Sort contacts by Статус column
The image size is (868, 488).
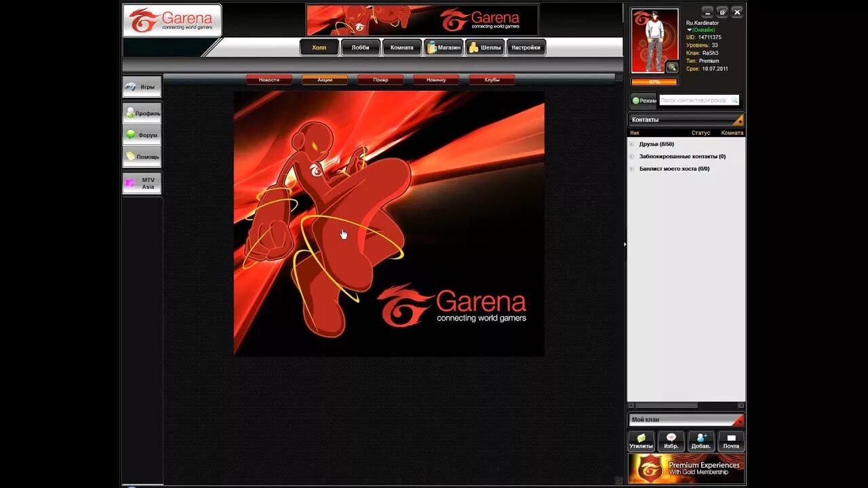point(701,133)
